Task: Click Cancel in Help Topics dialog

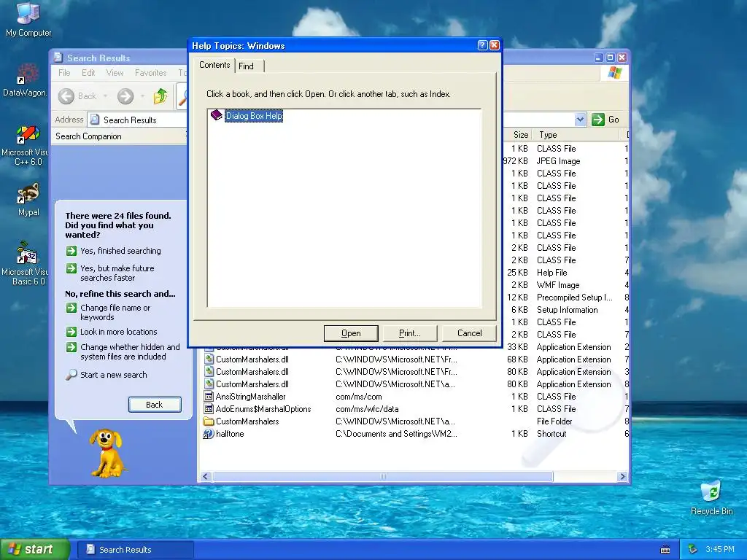Action: [x=469, y=333]
